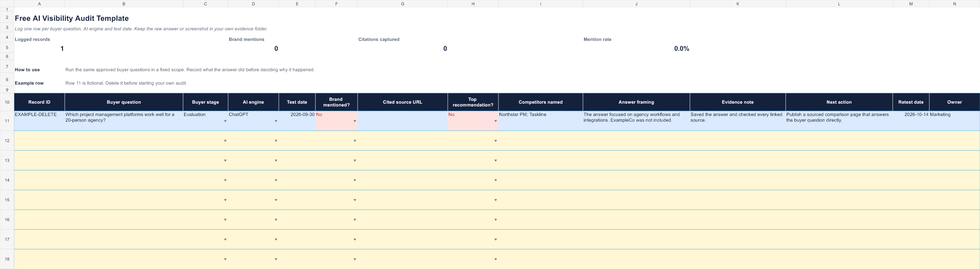The image size is (980, 269).
Task: Open Brand mentioned dropdown in row 11
Action: 354,121
